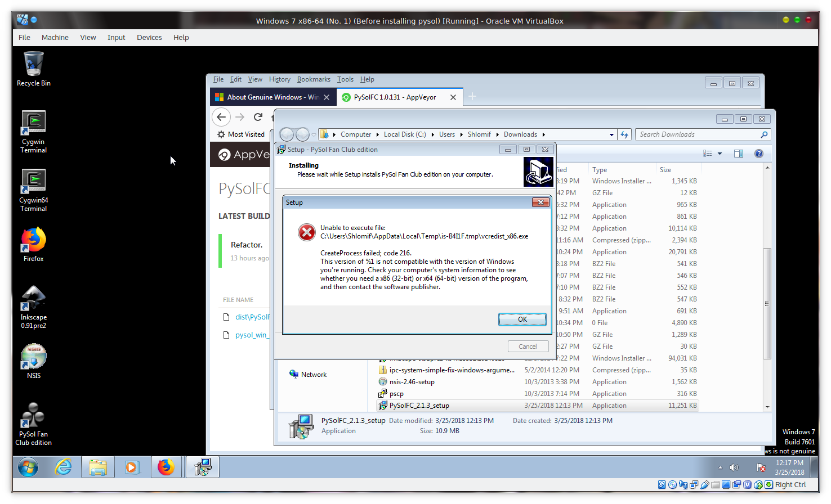This screenshot has width=831, height=504.
Task: Open Internet Explorer from the taskbar
Action: [x=63, y=467]
